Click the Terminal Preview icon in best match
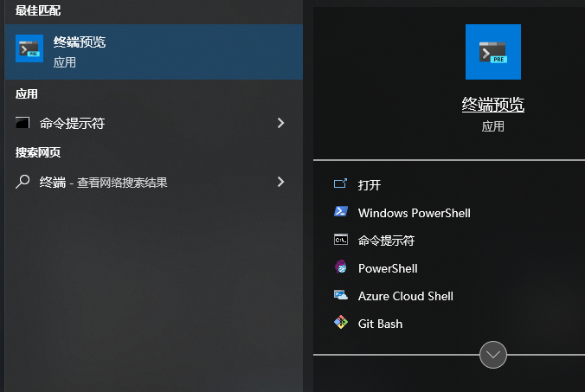The height and width of the screenshot is (392, 585). 29,48
